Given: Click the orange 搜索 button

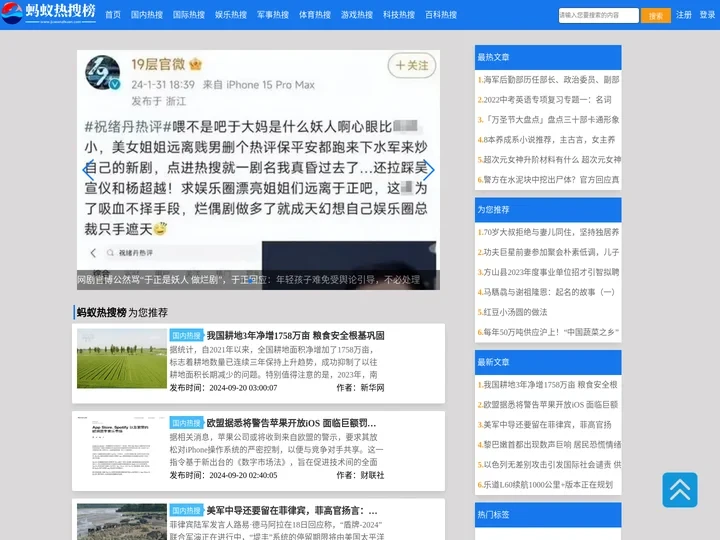Looking at the screenshot, I should coord(656,16).
